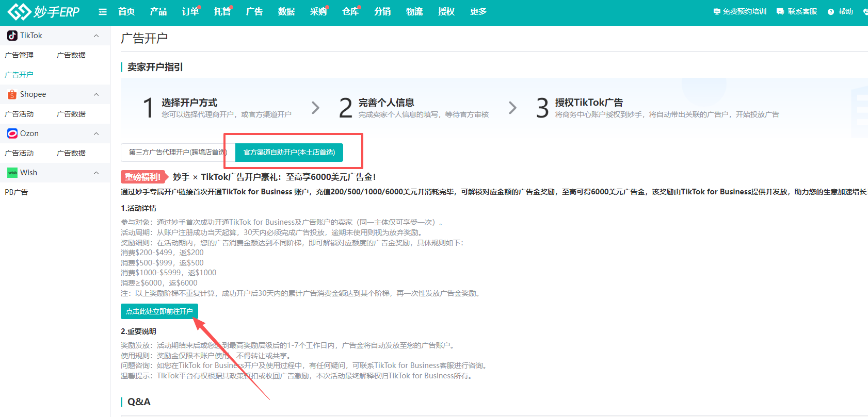Open 广告开户 in sidebar
The image size is (868, 417).
pyautogui.click(x=19, y=75)
